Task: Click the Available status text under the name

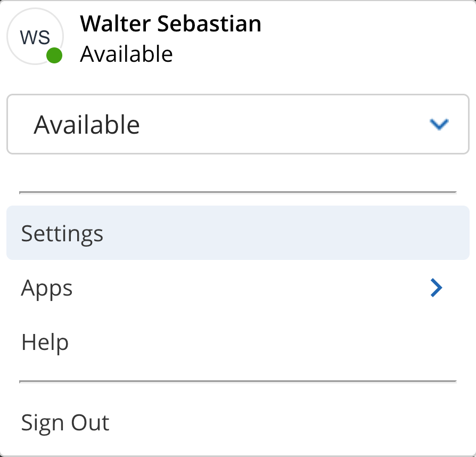Action: (126, 54)
